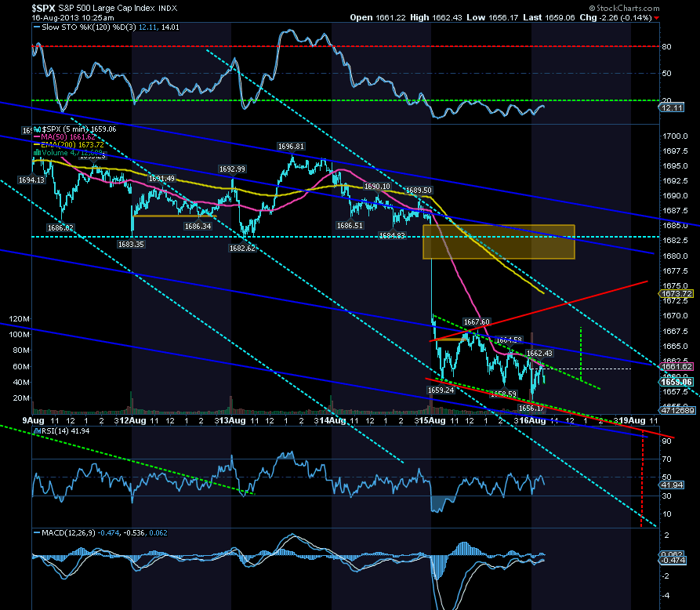
Task: Click the 1689.50 price label
Action: (x=419, y=191)
